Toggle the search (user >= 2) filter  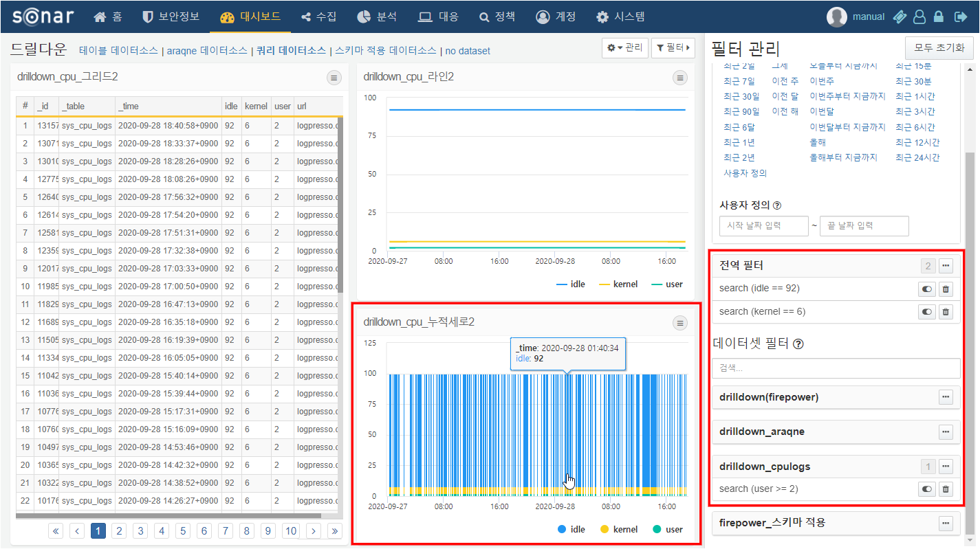927,489
